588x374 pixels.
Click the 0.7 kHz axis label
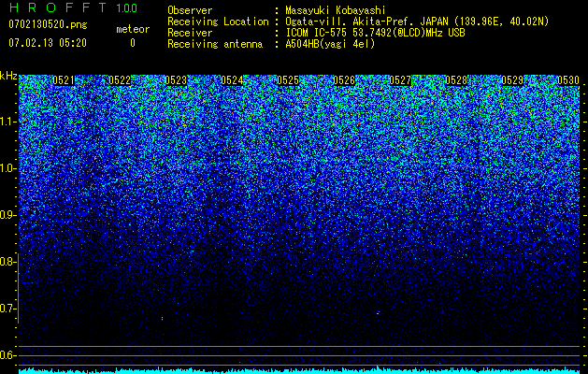(x=7, y=309)
